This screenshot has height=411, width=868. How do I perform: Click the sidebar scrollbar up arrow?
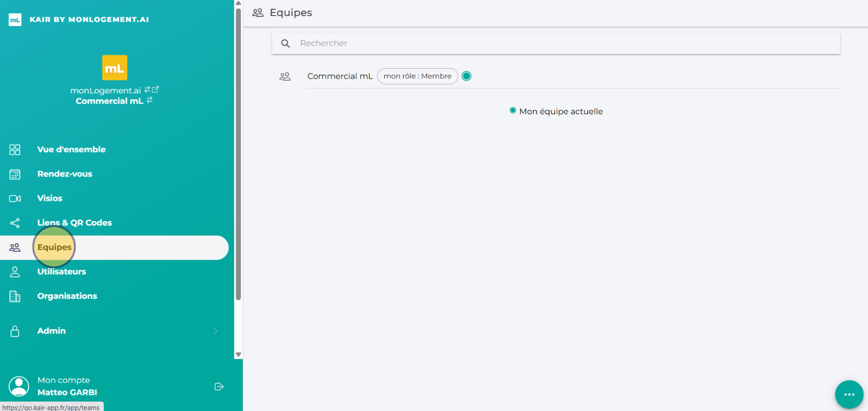(238, 3)
